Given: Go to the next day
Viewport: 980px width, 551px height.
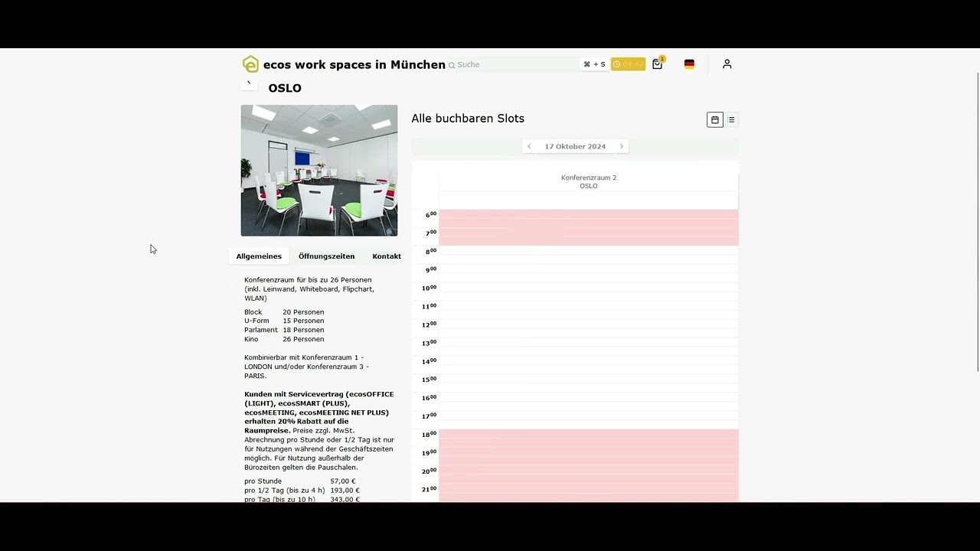Looking at the screenshot, I should click(621, 146).
